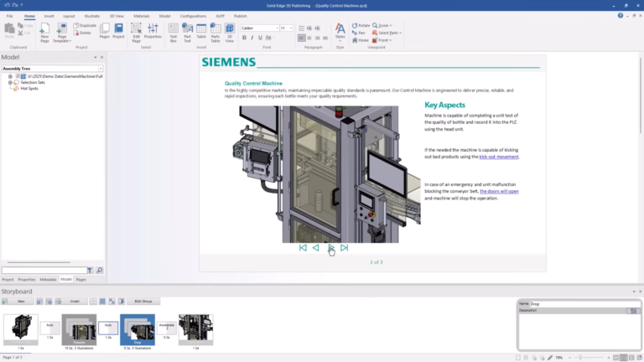Open the File menu
644x362 pixels.
point(9,16)
